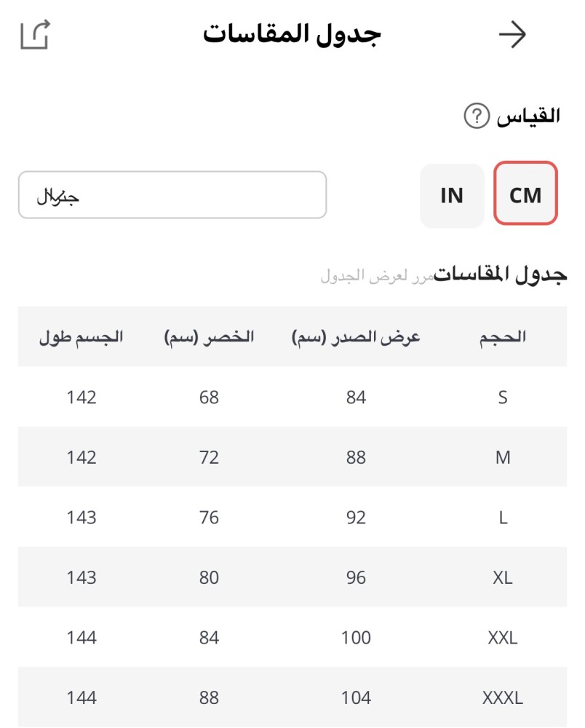Viewport: 585px width, 728px height.
Task: Open the size type dropdown field
Action: 172,195
